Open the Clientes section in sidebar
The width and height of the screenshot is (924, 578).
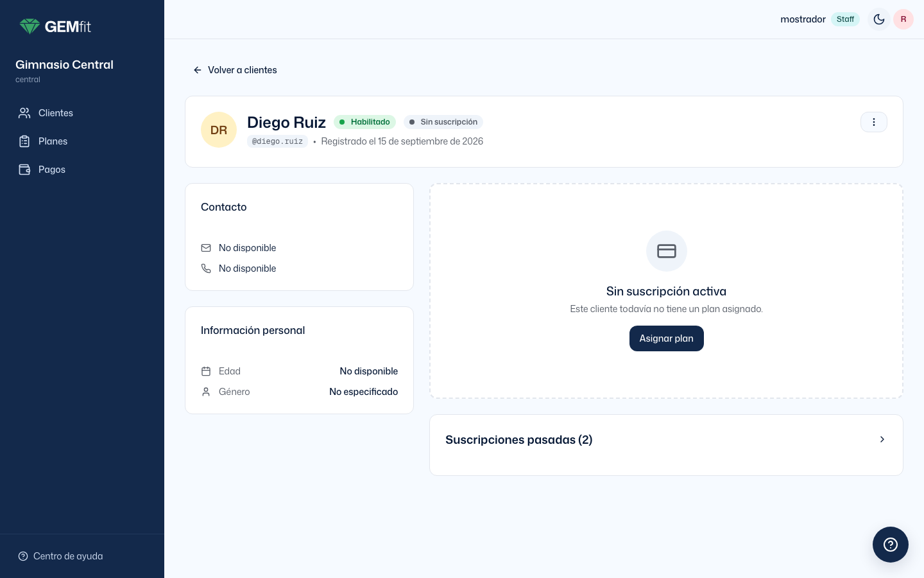click(x=82, y=113)
